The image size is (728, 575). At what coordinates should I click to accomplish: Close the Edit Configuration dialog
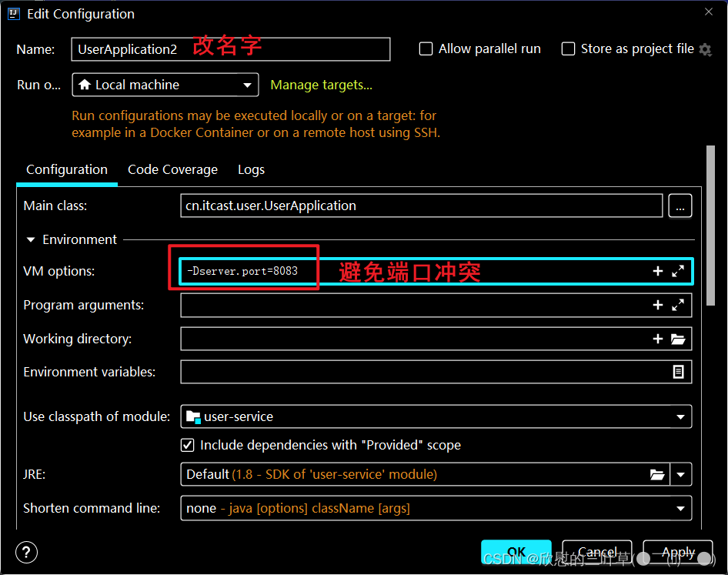point(709,12)
